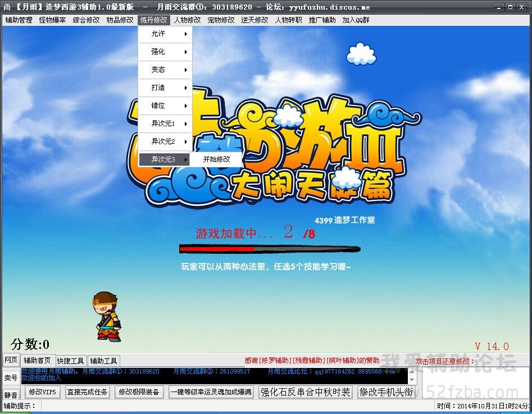Click the 直接完成任务 button
This screenshot has width=532, height=414.
click(88, 392)
